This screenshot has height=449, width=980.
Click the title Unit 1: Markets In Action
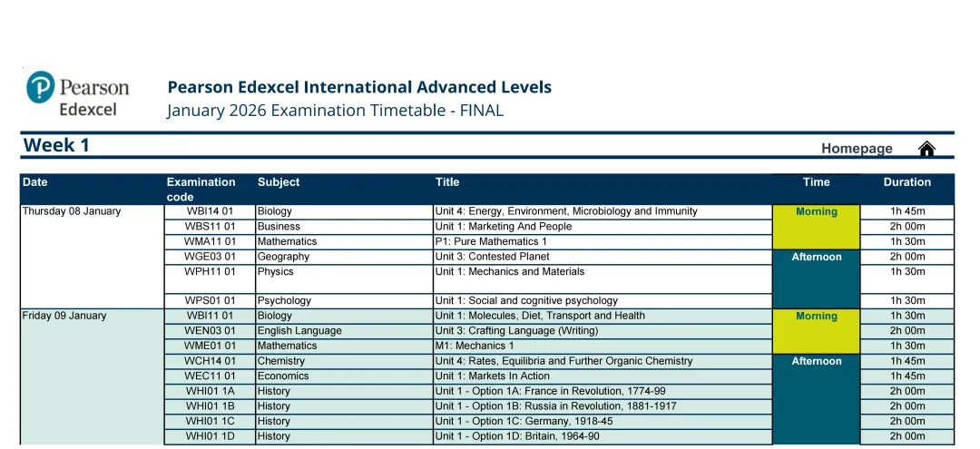point(493,376)
